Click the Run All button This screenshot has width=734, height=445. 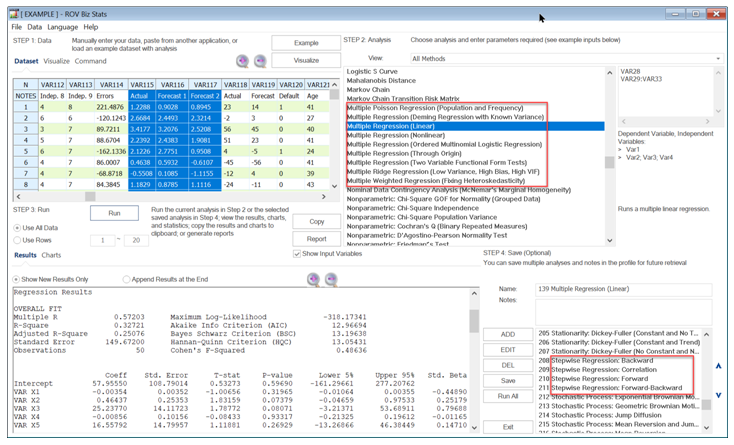(508, 396)
